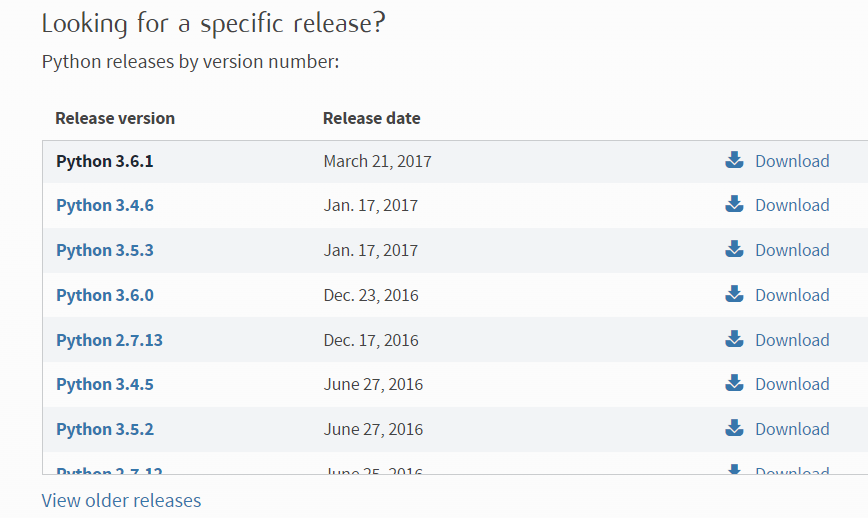Open the Python 3.5.2 release link

[x=104, y=429]
